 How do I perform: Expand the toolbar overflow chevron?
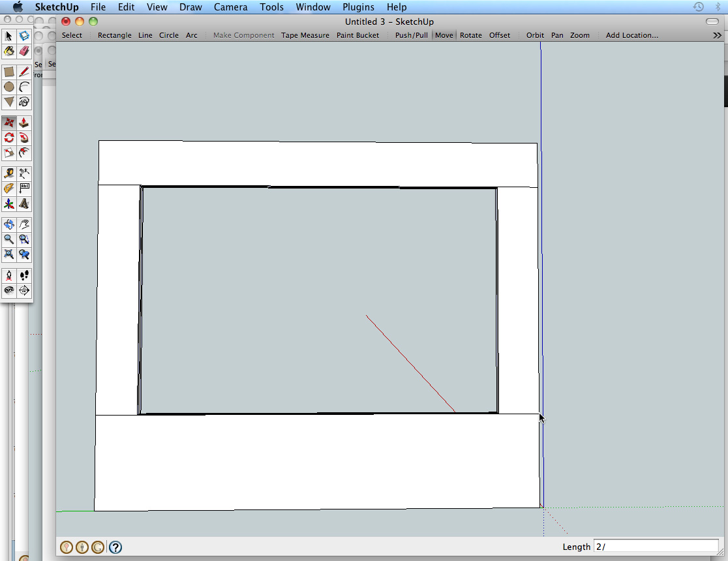tap(718, 35)
